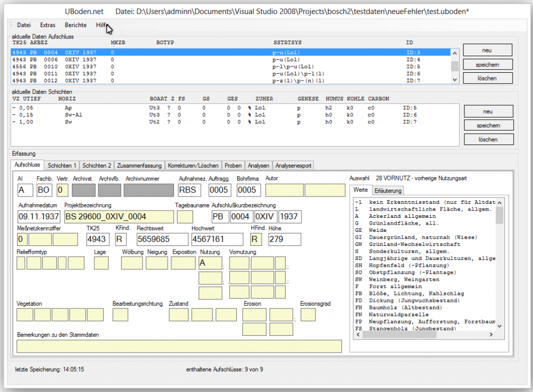Go to the Analysenexport tab
533x392 pixels.
point(293,165)
